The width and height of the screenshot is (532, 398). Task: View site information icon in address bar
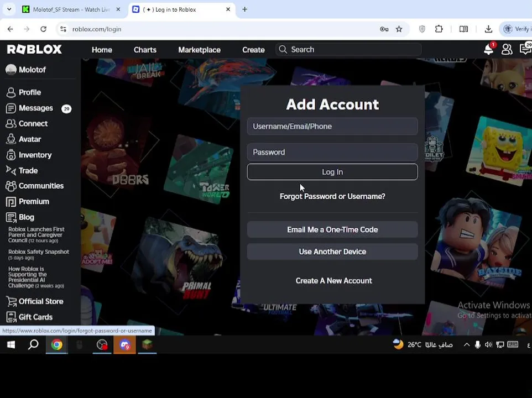click(x=63, y=29)
